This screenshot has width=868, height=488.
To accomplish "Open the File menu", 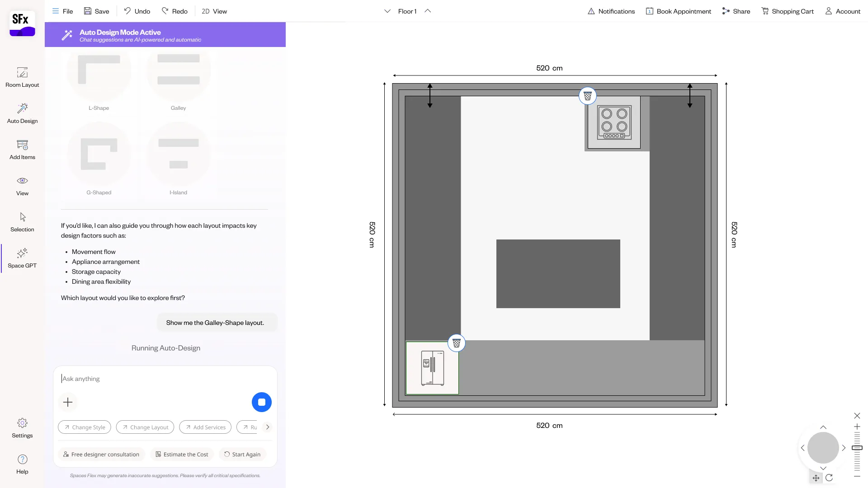I will point(62,11).
